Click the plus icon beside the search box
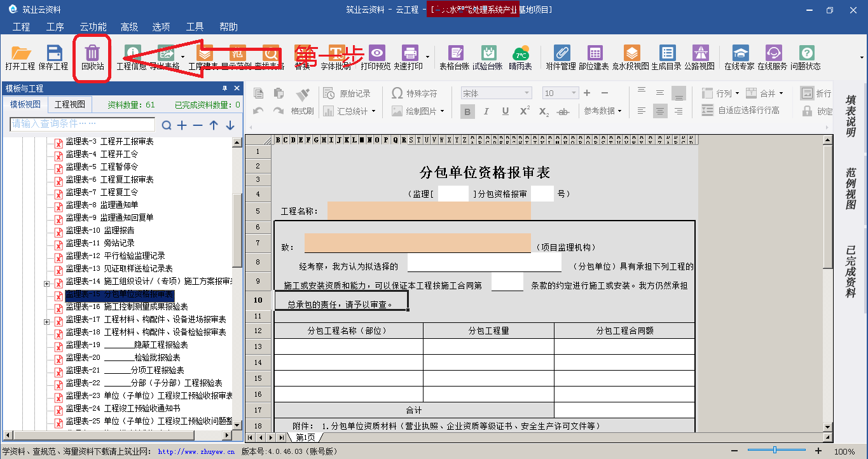The width and height of the screenshot is (868, 459). [182, 125]
